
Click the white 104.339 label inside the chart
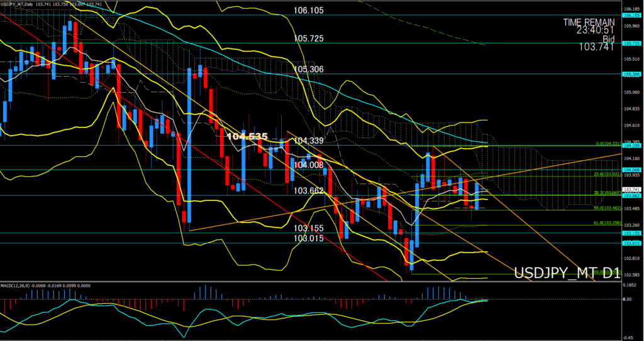point(308,141)
